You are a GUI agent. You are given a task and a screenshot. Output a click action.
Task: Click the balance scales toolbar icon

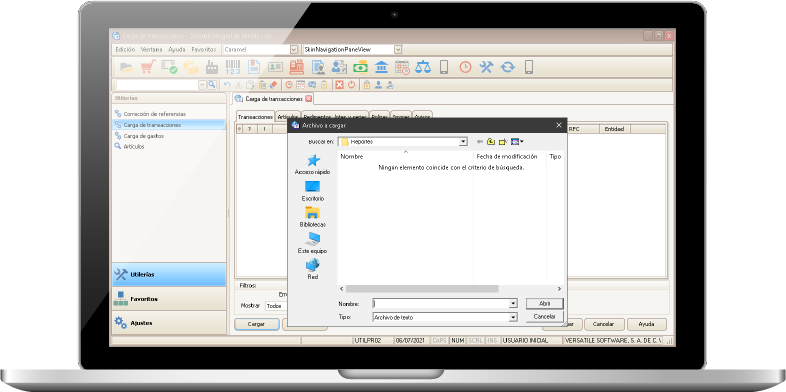click(423, 67)
